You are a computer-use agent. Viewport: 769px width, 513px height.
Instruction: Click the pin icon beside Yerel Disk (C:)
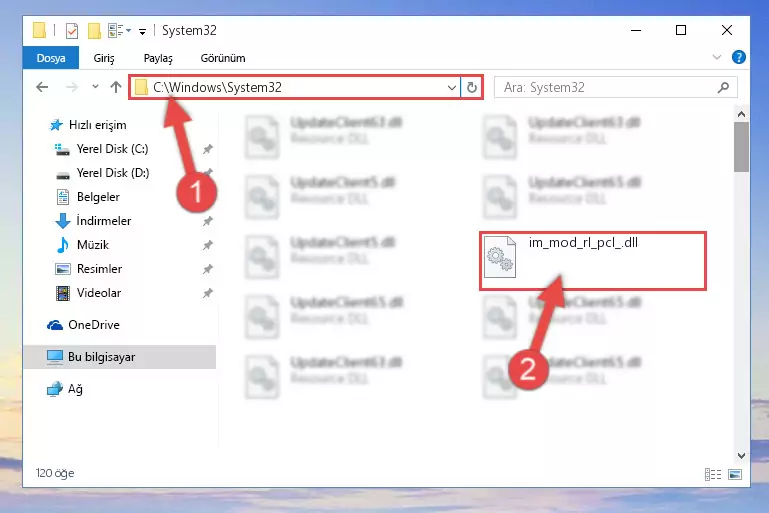point(208,149)
